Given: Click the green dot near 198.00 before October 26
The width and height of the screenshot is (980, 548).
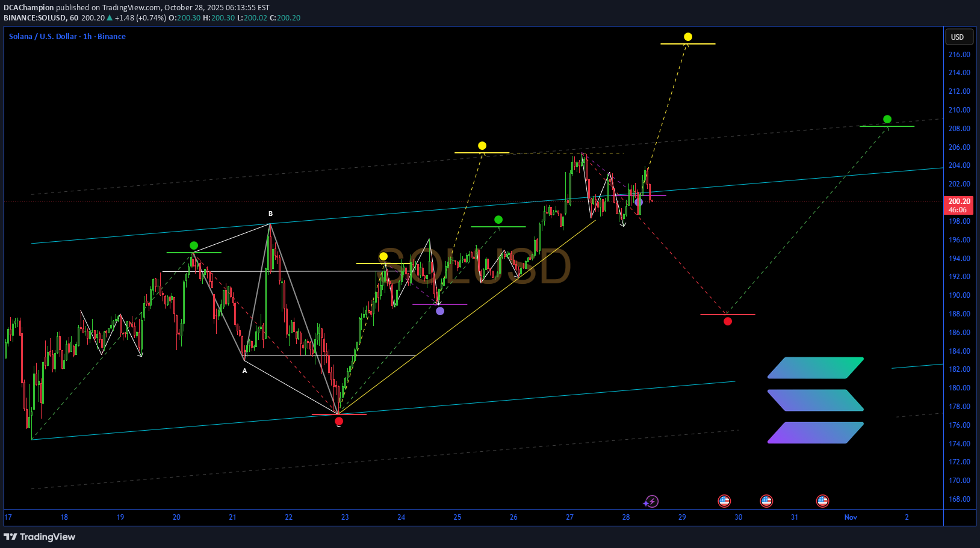Looking at the screenshot, I should 498,220.
